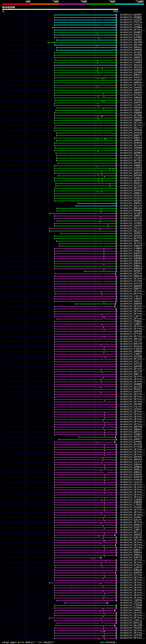The width and height of the screenshot is (146, 644).
Task: Select the UniRef100_B9H672 hit label
Action: pyautogui.click(x=131, y=75)
